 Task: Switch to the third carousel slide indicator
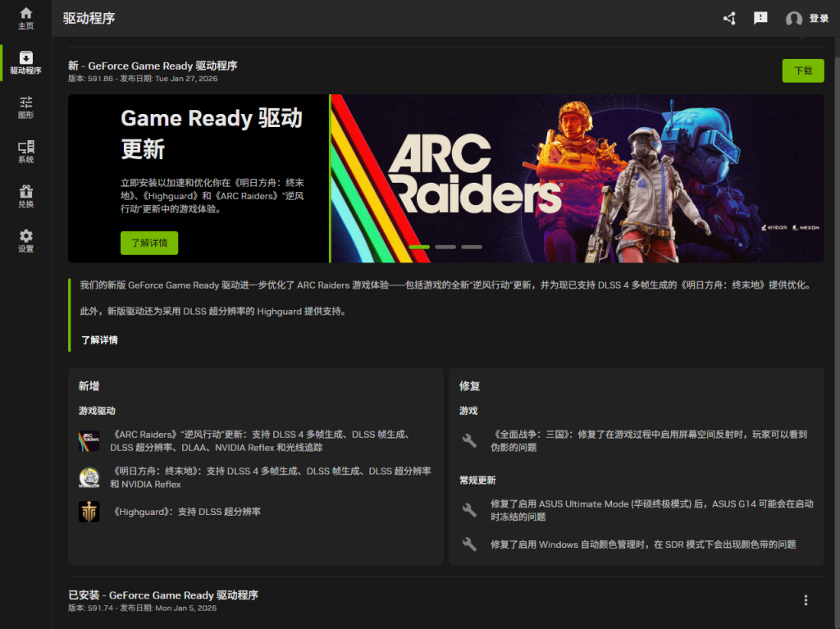coord(472,247)
